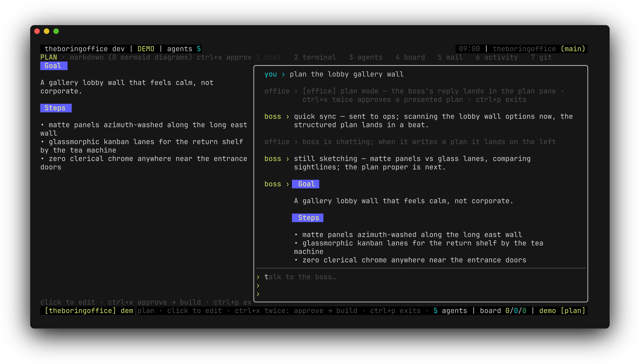
Task: Click goal sentence in boss's chat message
Action: [x=404, y=201]
